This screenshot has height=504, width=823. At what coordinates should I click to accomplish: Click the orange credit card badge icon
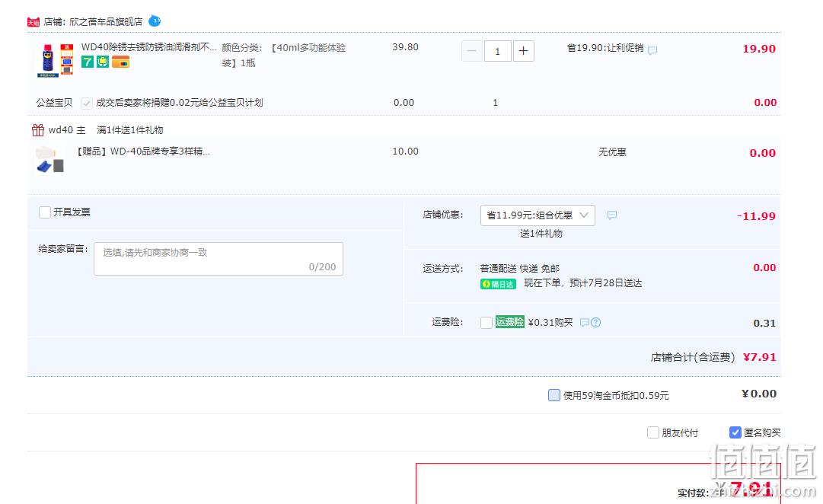pos(121,62)
